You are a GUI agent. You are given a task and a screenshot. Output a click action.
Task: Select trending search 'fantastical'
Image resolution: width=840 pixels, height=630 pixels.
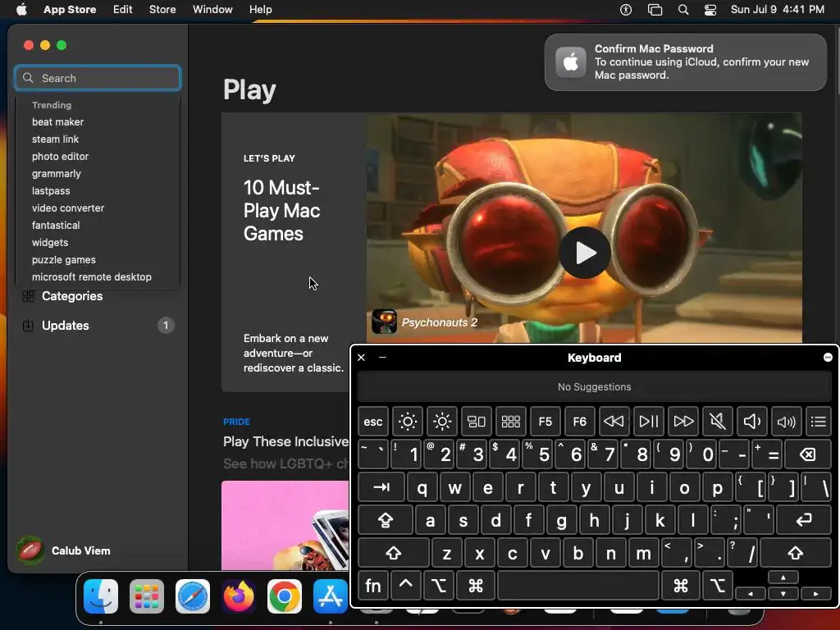point(56,225)
